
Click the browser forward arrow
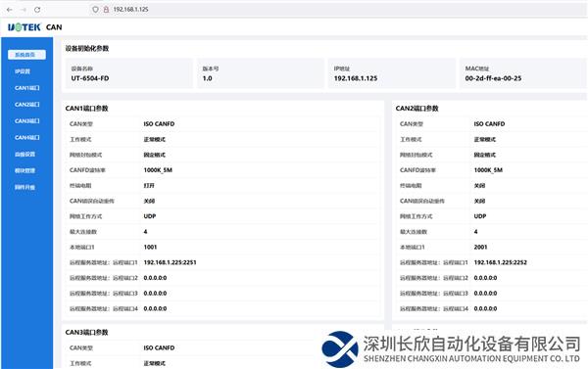coord(24,10)
